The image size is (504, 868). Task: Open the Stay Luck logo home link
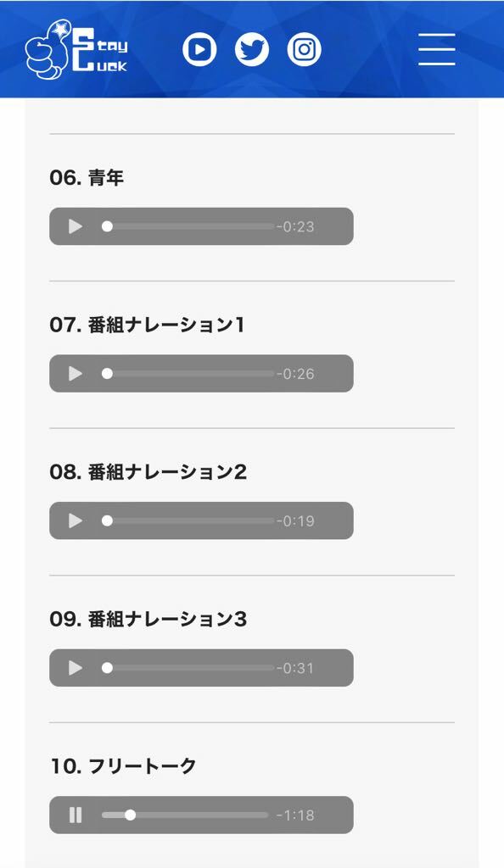pyautogui.click(x=76, y=51)
